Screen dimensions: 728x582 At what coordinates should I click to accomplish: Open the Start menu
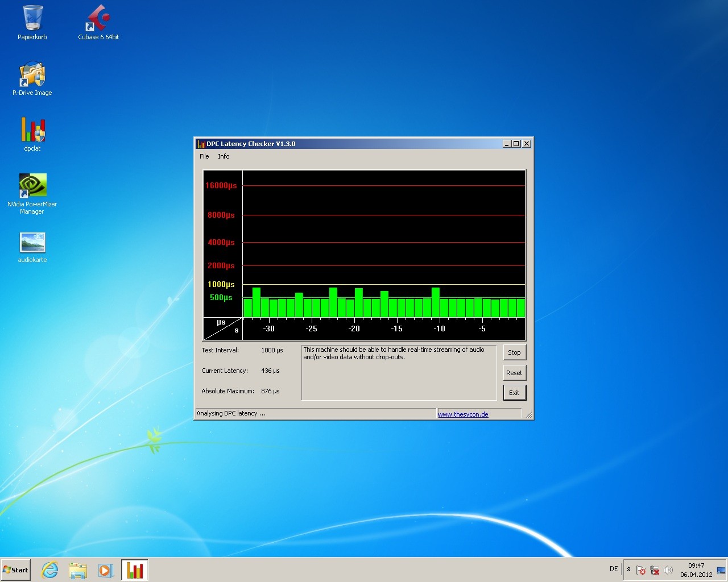[x=15, y=569]
